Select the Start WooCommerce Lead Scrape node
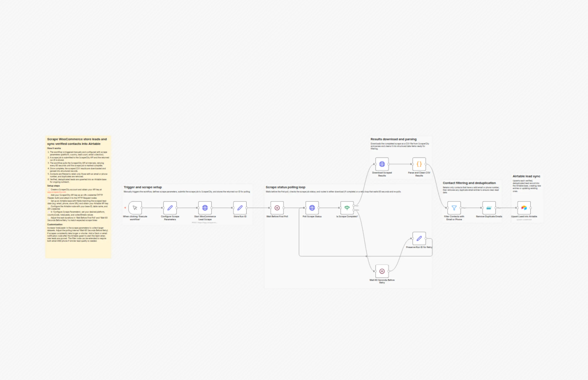The width and height of the screenshot is (588, 380). (x=205, y=208)
